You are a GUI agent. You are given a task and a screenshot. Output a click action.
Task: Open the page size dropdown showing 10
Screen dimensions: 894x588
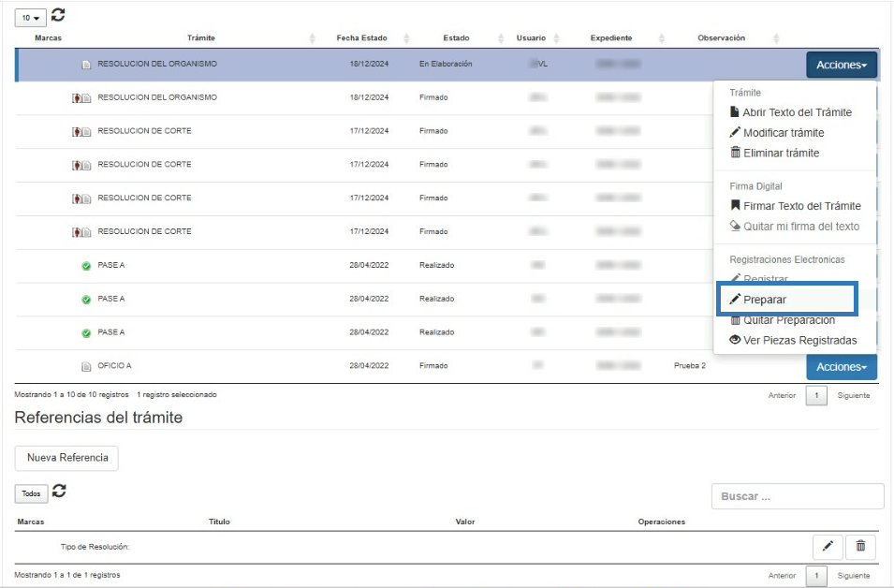click(x=31, y=18)
